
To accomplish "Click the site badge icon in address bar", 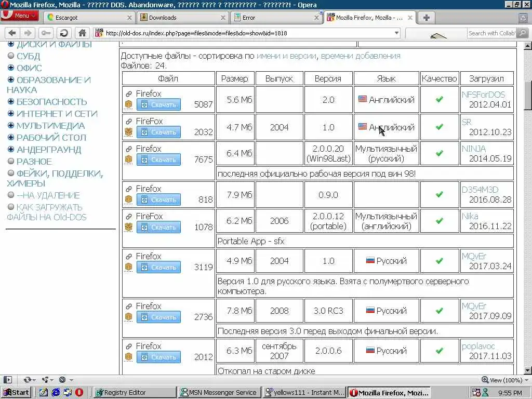I will click(99, 33).
